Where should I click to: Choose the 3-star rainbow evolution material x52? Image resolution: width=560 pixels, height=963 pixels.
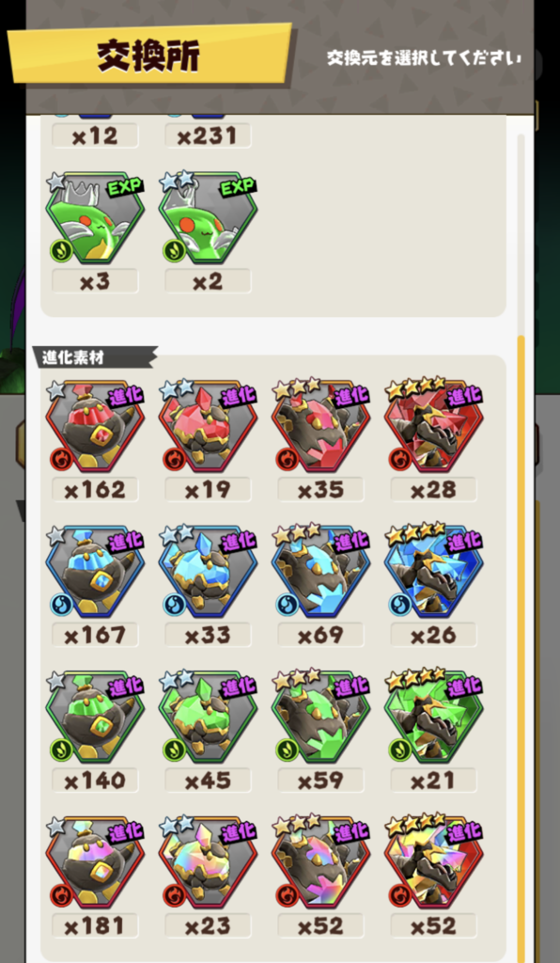coord(320,863)
